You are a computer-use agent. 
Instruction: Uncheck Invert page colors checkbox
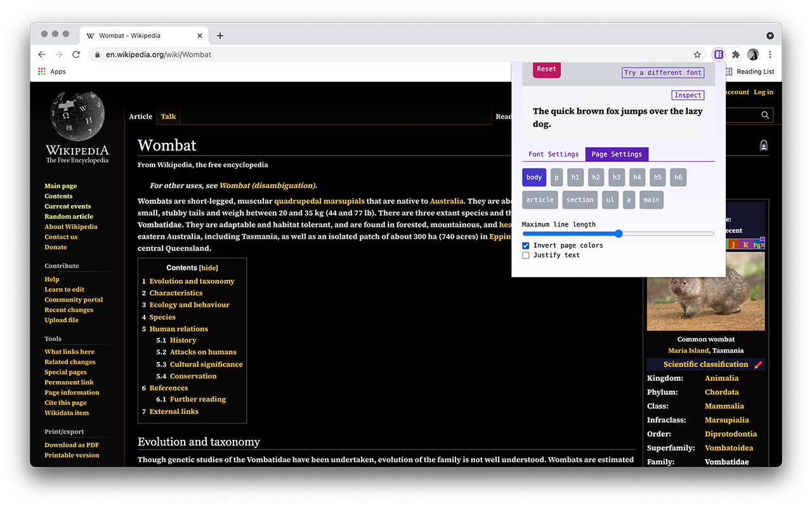point(526,246)
